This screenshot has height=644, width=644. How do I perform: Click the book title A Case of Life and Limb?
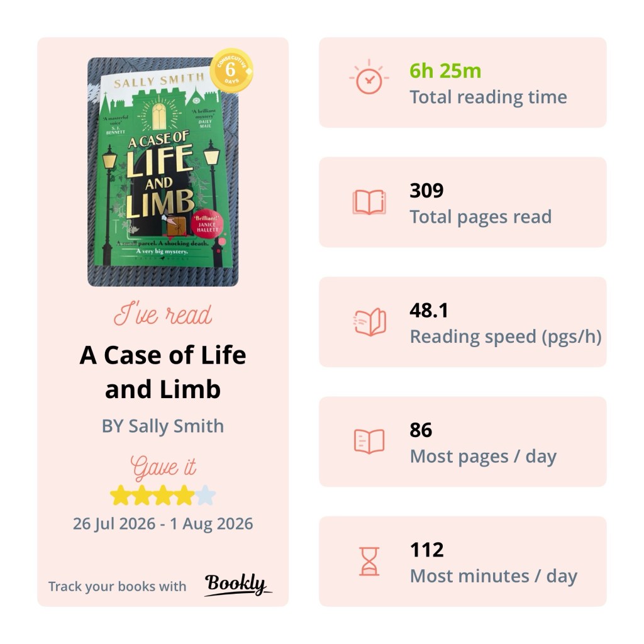(163, 372)
